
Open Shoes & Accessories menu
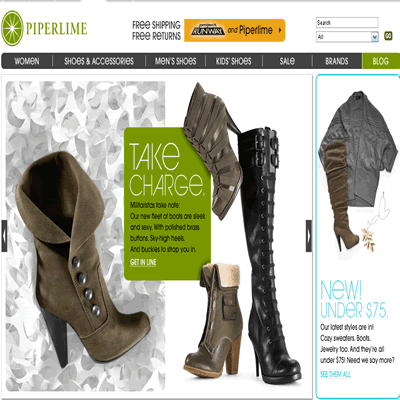99,61
